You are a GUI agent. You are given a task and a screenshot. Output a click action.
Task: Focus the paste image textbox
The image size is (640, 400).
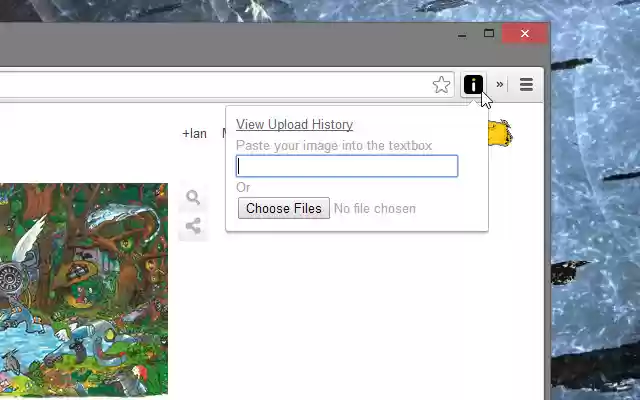click(x=347, y=166)
